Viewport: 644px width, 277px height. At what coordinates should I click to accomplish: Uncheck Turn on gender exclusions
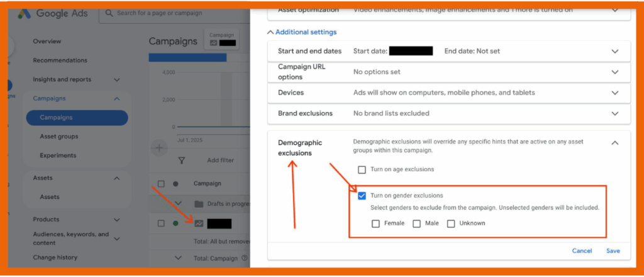362,196
